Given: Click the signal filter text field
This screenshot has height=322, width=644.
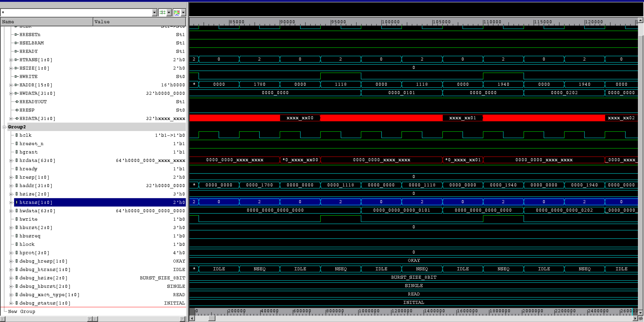Looking at the screenshot, I should tap(75, 13).
